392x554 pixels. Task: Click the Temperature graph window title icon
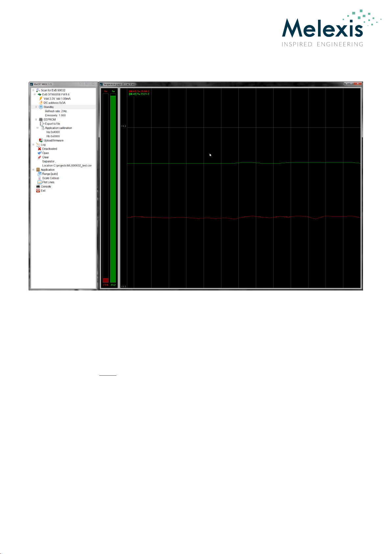point(101,84)
